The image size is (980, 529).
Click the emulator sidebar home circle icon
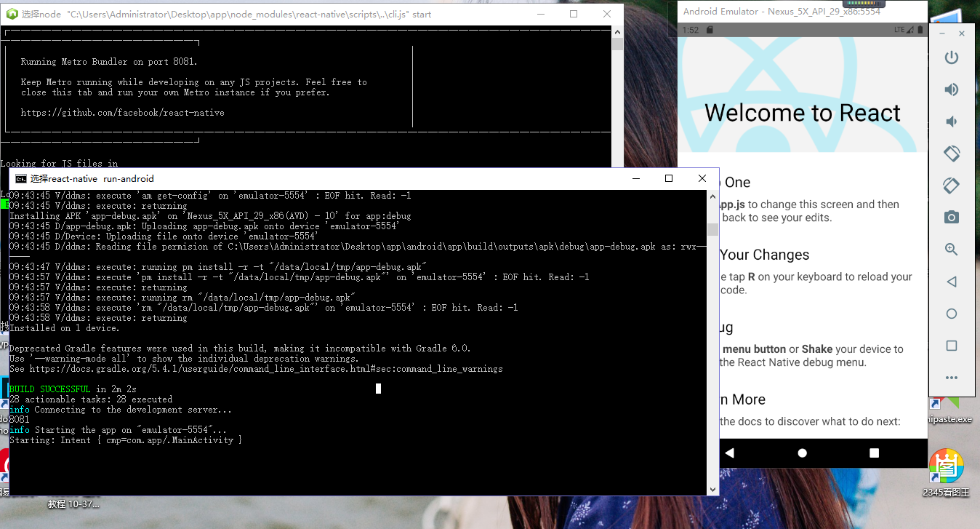coord(951,314)
